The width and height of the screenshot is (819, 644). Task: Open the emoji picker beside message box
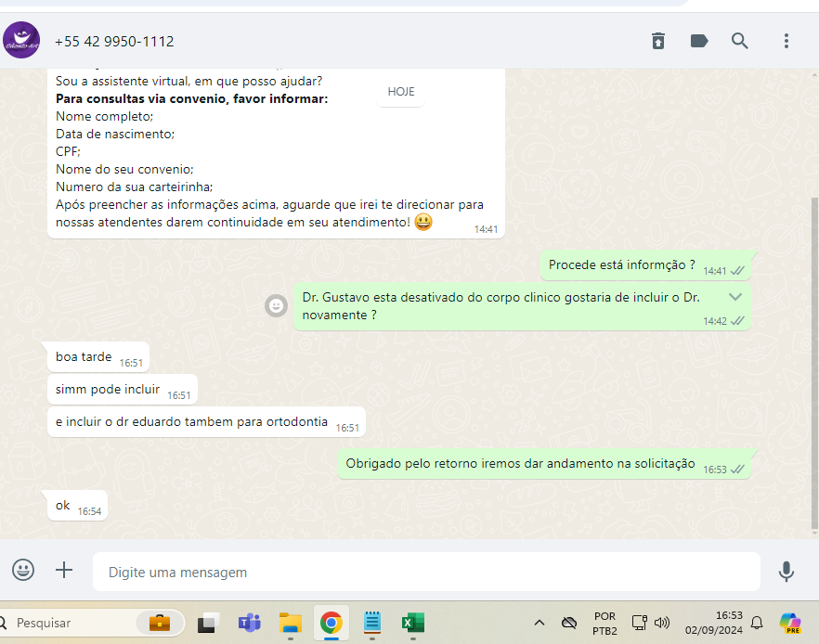23,570
